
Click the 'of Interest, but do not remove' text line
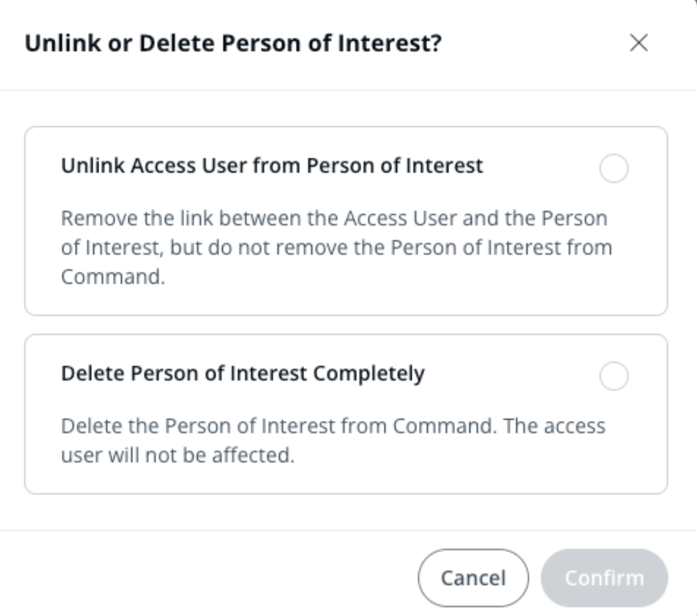coord(336,247)
